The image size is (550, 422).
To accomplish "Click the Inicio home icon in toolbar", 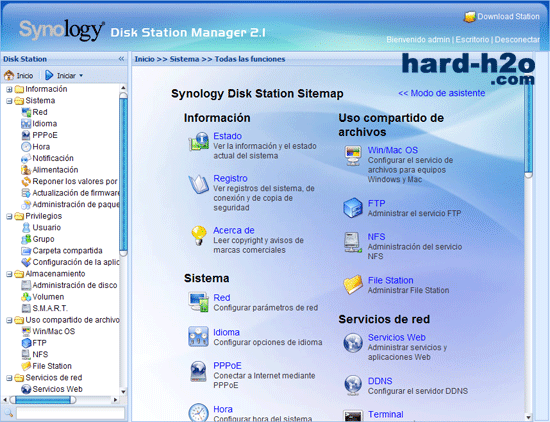I will click(9, 75).
